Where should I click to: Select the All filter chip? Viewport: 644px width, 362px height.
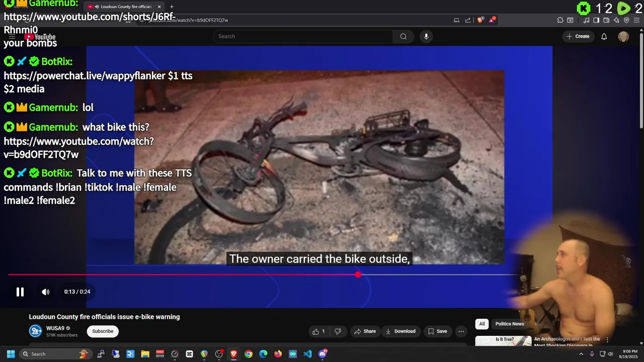[x=482, y=324]
